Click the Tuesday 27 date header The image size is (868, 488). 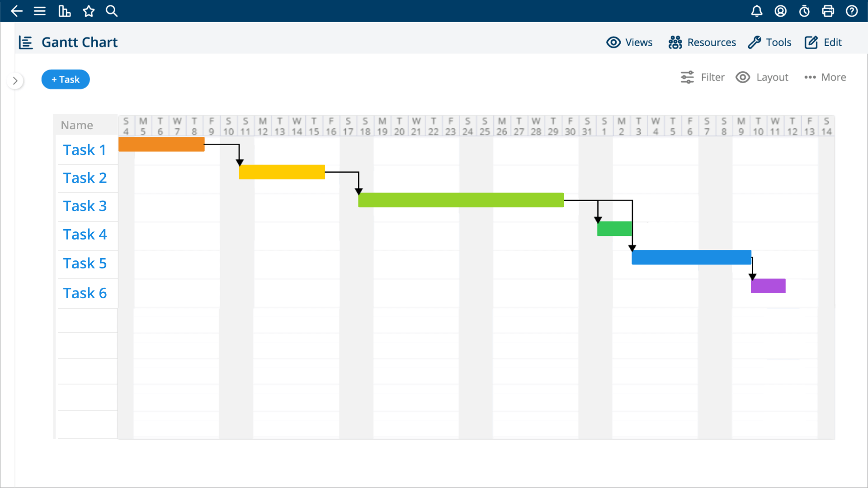pyautogui.click(x=519, y=126)
